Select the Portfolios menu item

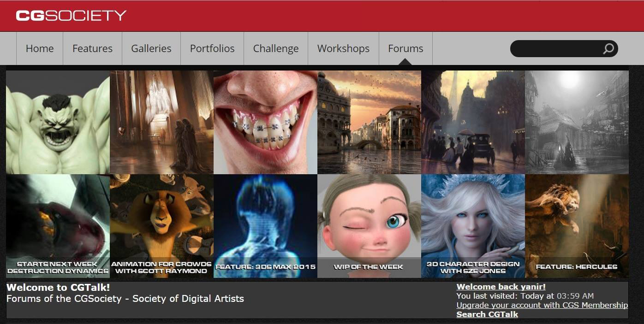click(212, 48)
